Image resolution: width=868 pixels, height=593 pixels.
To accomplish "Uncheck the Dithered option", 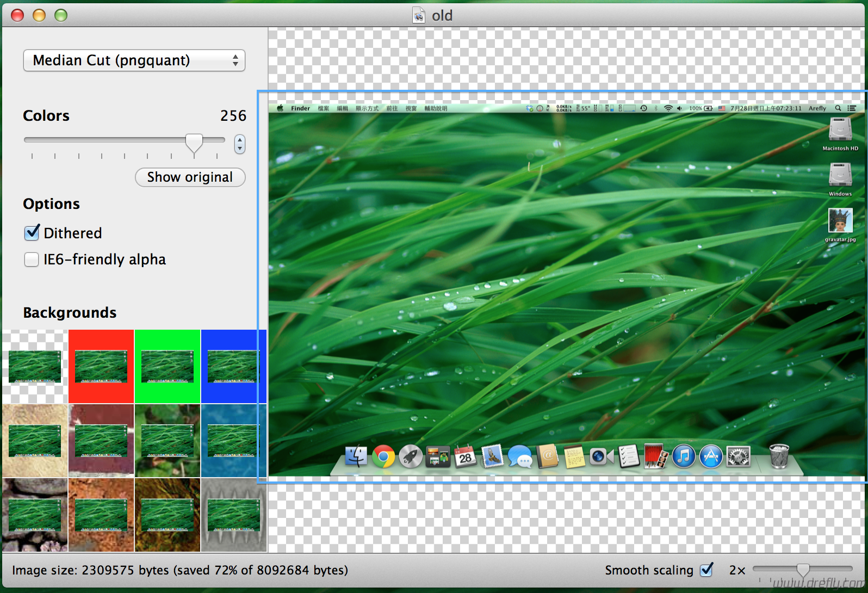I will pos(32,233).
